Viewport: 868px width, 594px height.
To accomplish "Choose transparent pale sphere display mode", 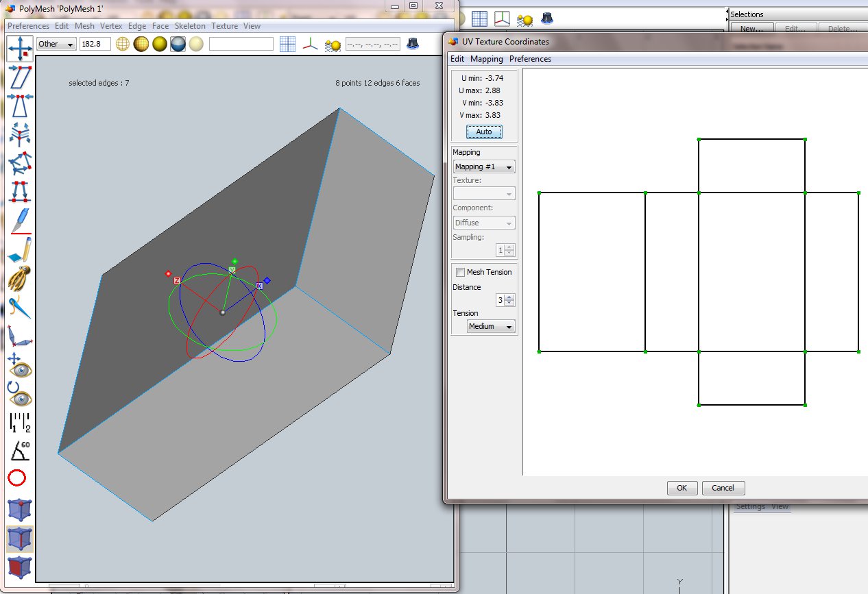I will 197,44.
